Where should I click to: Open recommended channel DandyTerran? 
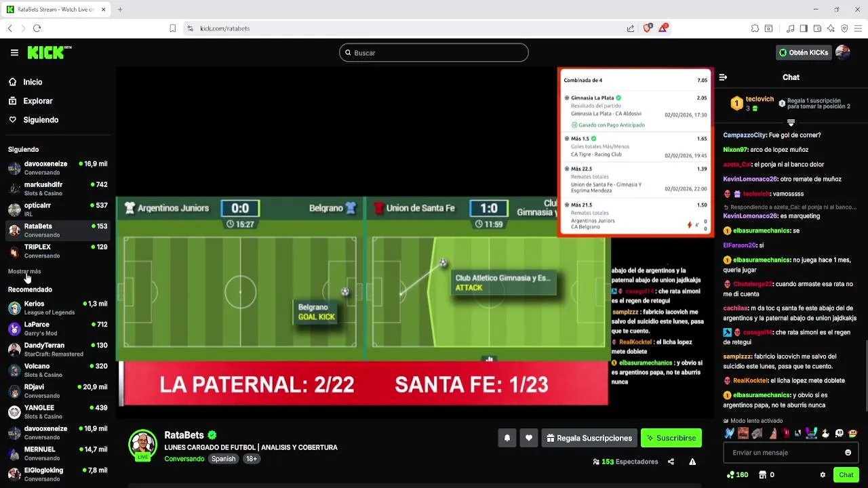(x=58, y=349)
